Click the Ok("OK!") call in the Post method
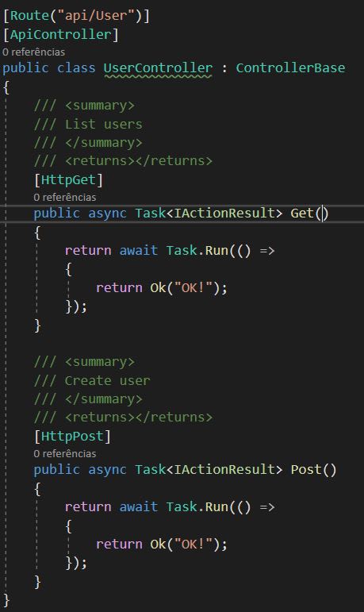The height and width of the screenshot is (612, 364). click(x=186, y=544)
